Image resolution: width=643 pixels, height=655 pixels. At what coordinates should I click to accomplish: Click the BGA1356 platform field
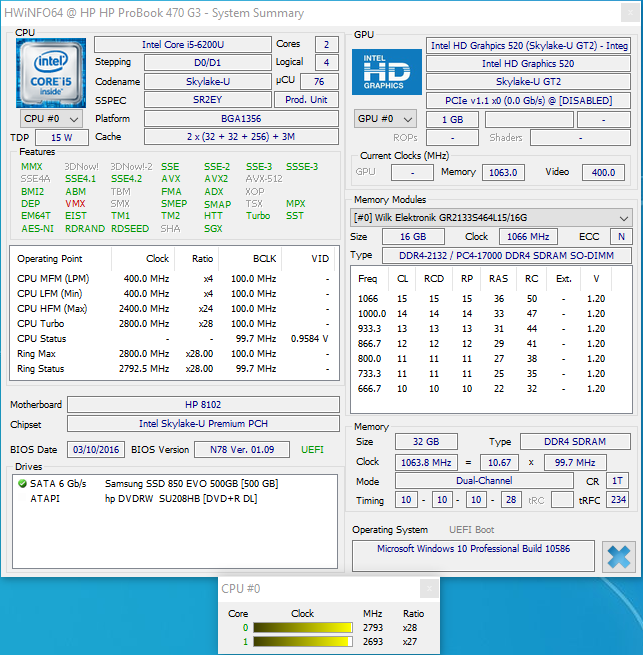[241, 119]
